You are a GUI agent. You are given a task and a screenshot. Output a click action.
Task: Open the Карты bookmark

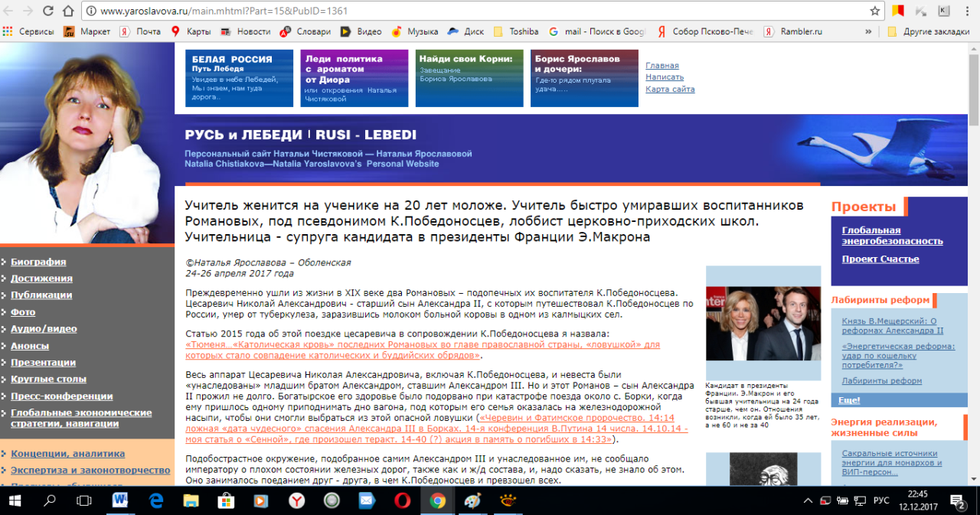(x=191, y=31)
